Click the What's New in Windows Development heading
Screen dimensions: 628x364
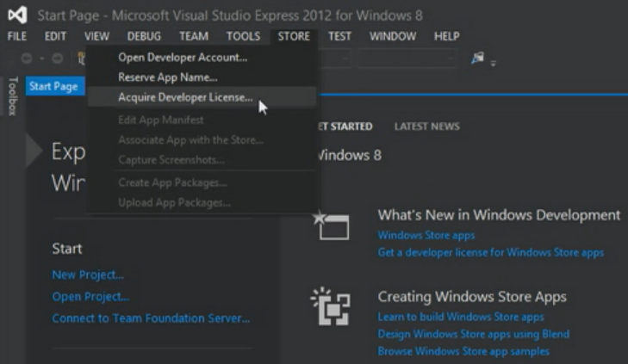coord(499,215)
